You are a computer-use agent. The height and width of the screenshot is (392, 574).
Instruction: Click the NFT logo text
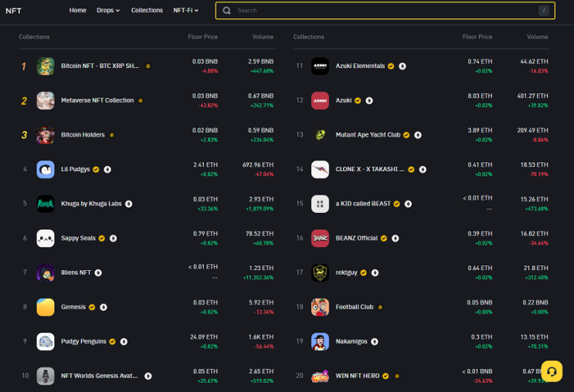pyautogui.click(x=14, y=11)
